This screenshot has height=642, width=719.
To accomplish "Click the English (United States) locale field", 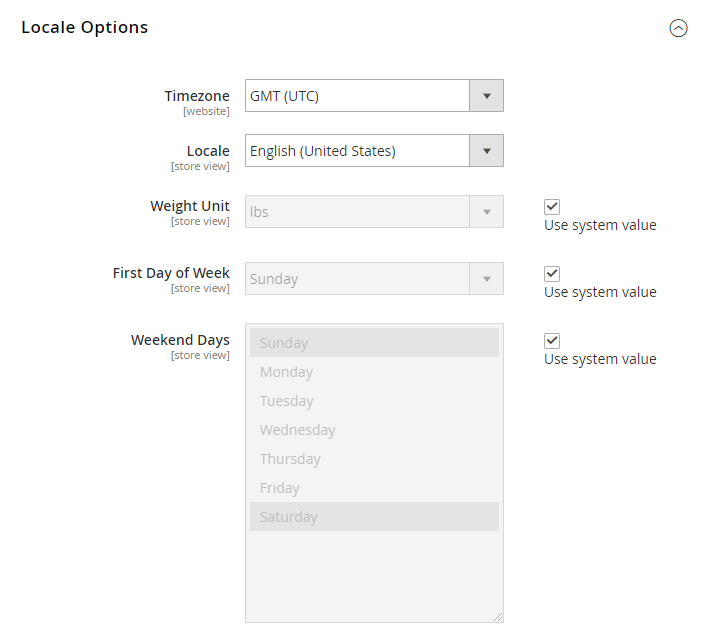I will pyautogui.click(x=357, y=151).
